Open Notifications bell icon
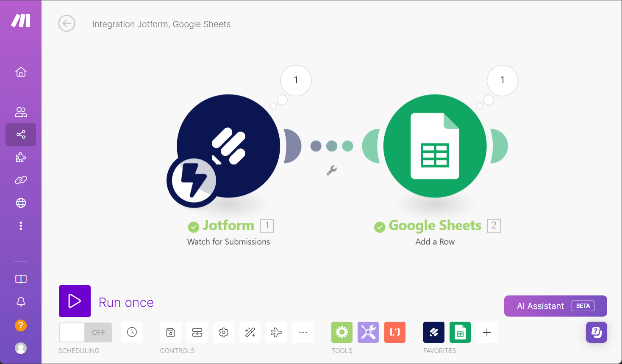This screenshot has height=364, width=622. click(x=21, y=302)
